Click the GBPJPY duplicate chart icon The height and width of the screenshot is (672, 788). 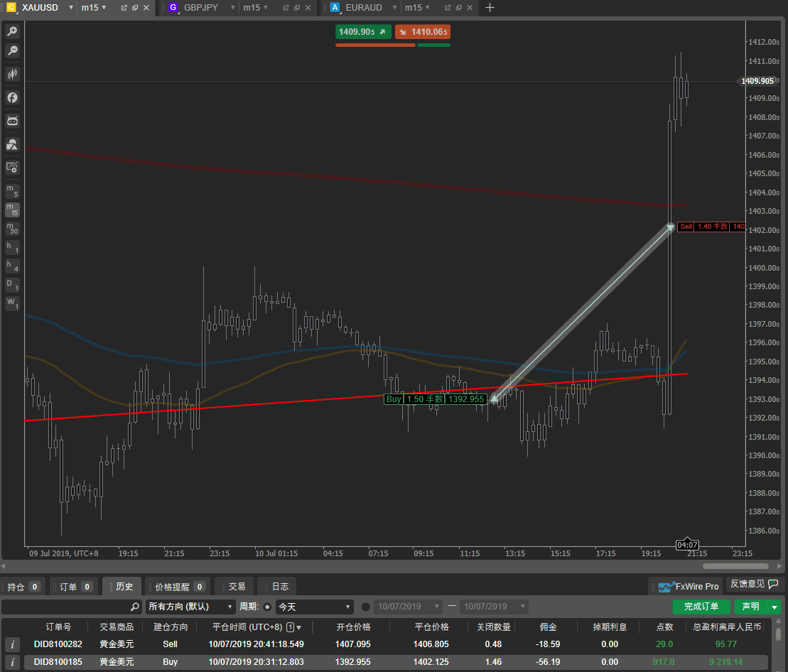pyautogui.click(x=297, y=8)
